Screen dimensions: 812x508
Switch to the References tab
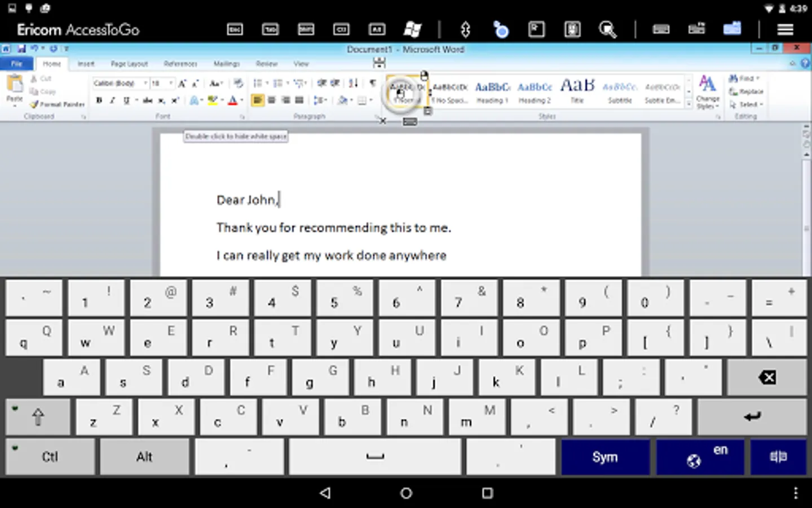180,64
